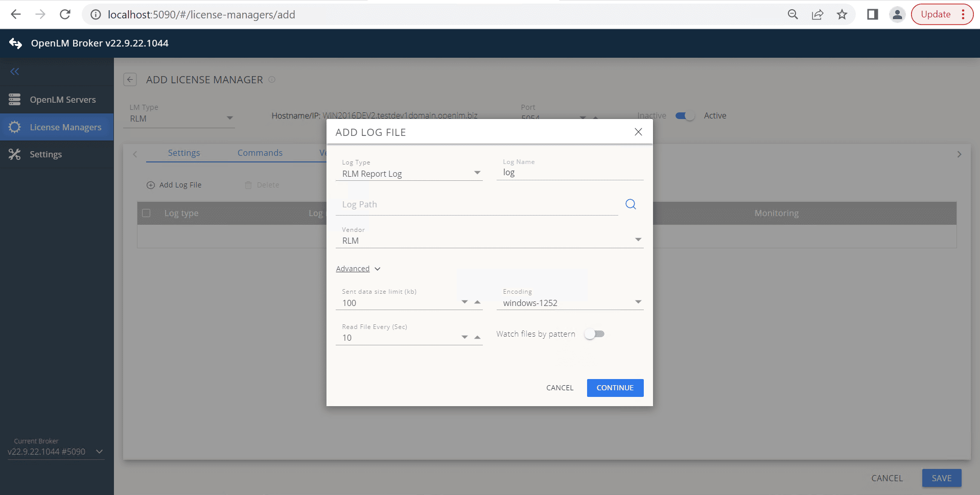Switch to the Commands tab

pos(260,153)
